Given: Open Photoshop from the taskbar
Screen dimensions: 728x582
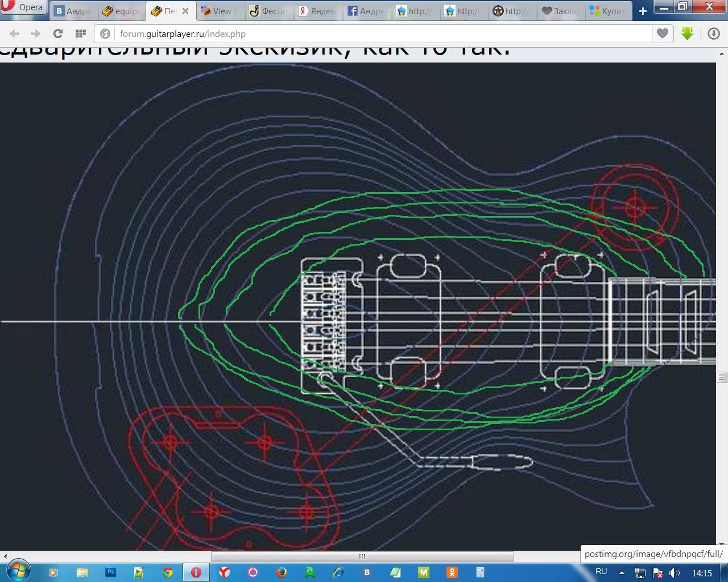Looking at the screenshot, I should click(111, 572).
